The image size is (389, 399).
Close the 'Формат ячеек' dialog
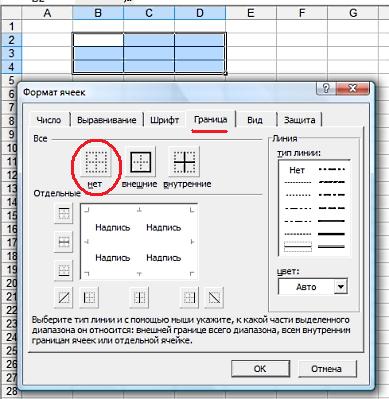coord(352,88)
